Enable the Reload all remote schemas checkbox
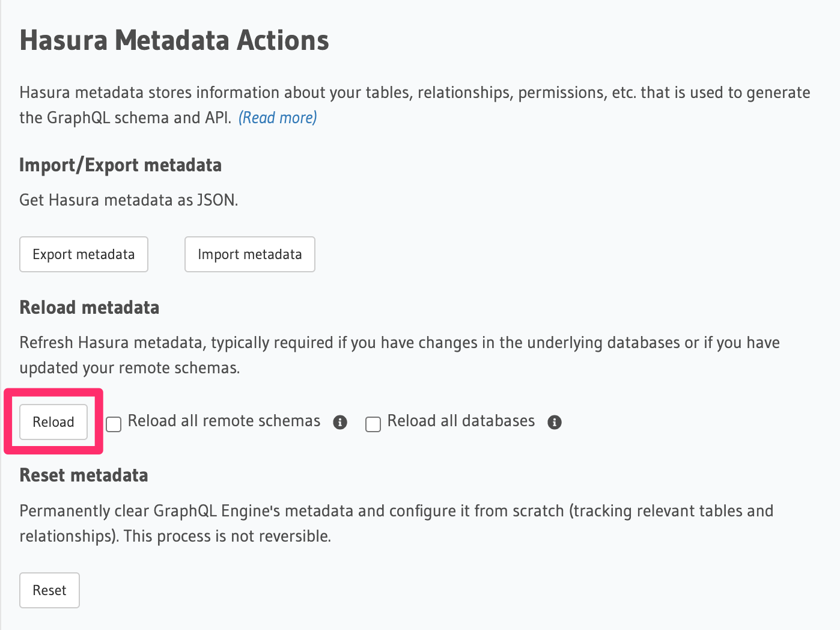Viewport: 840px width, 630px height. pos(114,424)
